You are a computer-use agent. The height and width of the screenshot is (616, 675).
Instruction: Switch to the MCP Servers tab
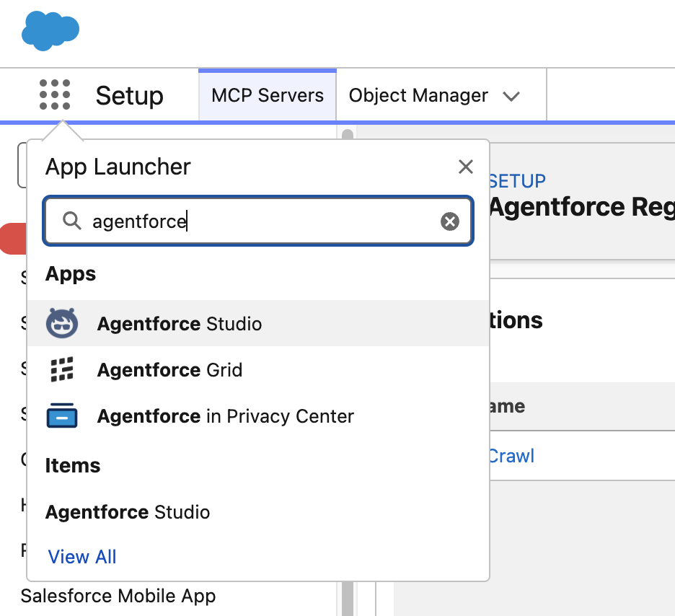(x=268, y=95)
